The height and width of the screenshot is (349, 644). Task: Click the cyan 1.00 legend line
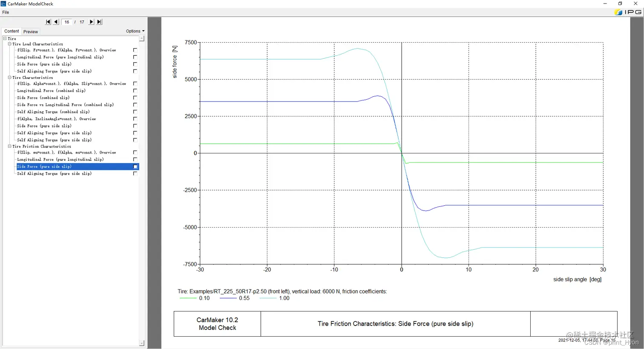268,298
